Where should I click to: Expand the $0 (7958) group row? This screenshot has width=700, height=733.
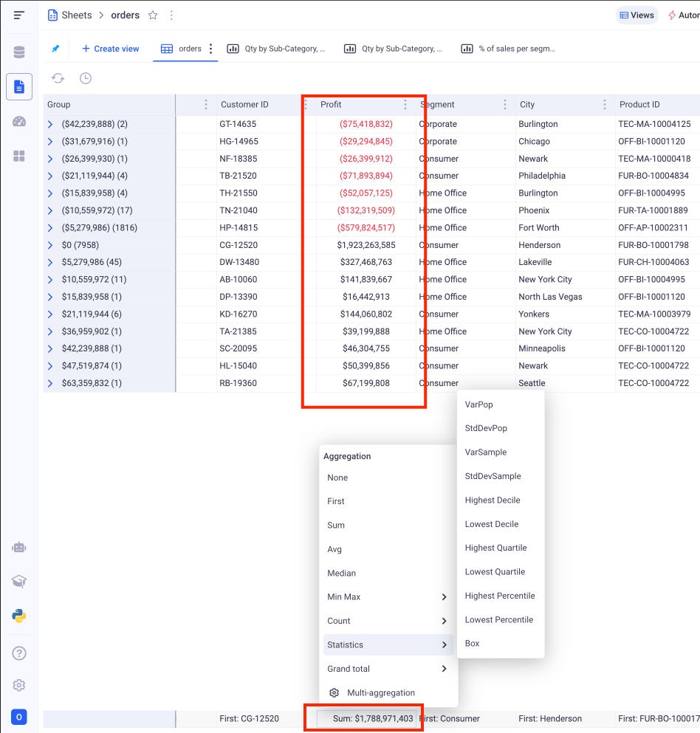[x=50, y=245]
